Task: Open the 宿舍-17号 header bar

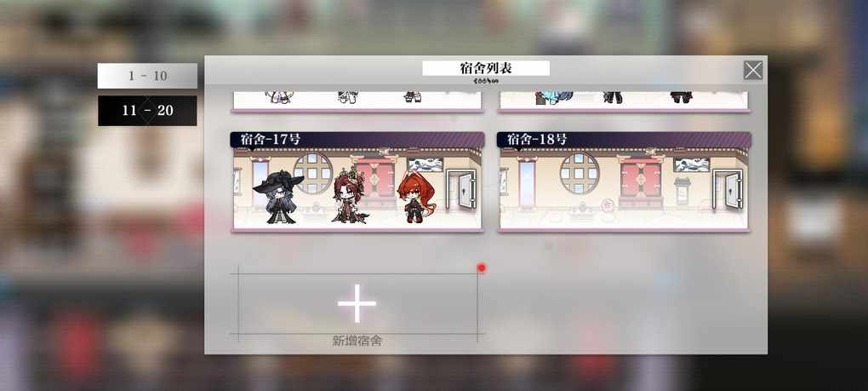Action: point(357,140)
